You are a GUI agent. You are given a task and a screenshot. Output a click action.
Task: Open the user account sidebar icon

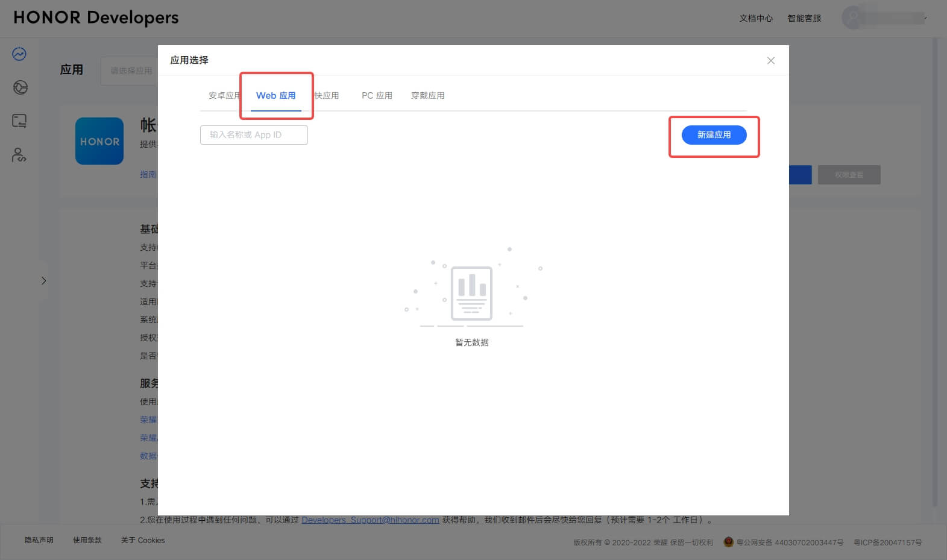tap(19, 156)
